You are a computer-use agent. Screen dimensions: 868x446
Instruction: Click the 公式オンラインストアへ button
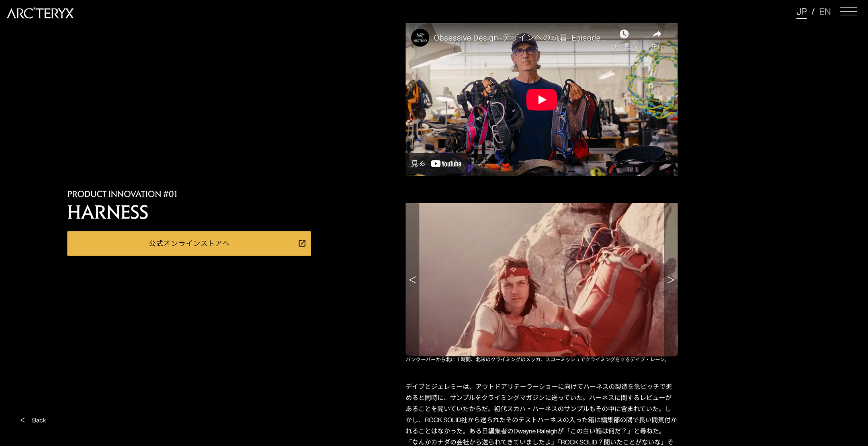(x=189, y=243)
